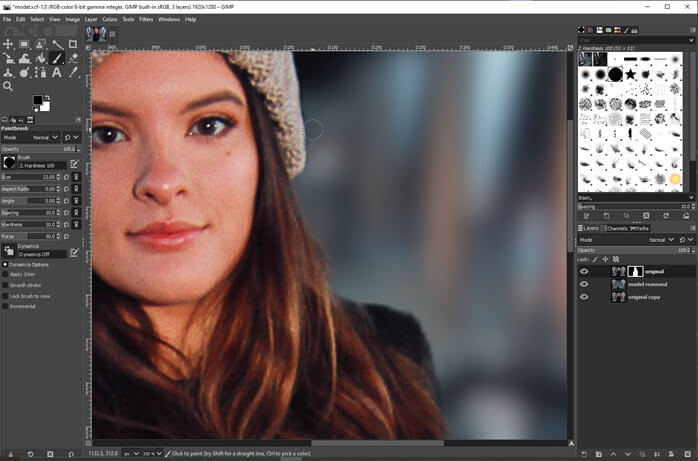Hide the original layer
The width and height of the screenshot is (698, 461).
(x=584, y=271)
